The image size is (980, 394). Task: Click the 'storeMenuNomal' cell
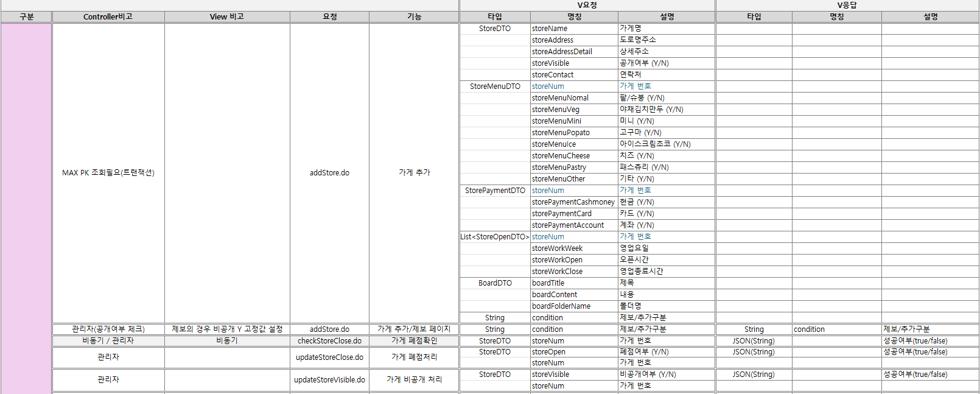click(x=574, y=98)
